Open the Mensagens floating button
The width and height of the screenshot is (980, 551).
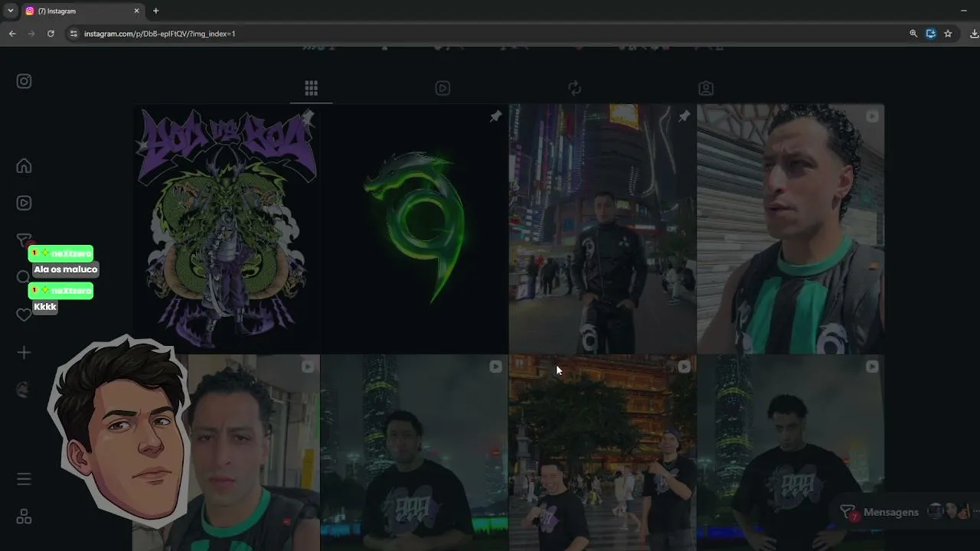(x=905, y=512)
